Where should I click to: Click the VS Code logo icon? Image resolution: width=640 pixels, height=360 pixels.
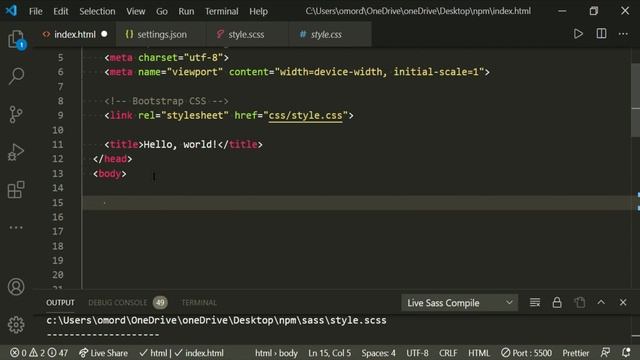[x=11, y=10]
